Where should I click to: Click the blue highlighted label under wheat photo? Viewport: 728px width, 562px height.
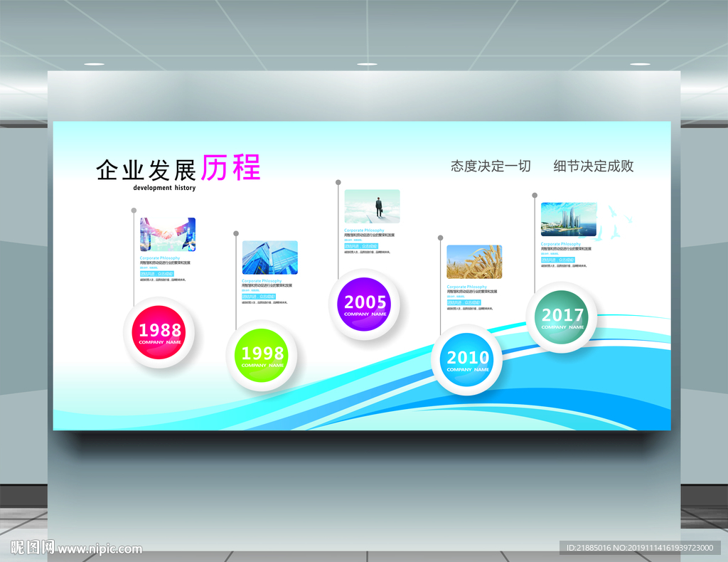[x=464, y=302]
